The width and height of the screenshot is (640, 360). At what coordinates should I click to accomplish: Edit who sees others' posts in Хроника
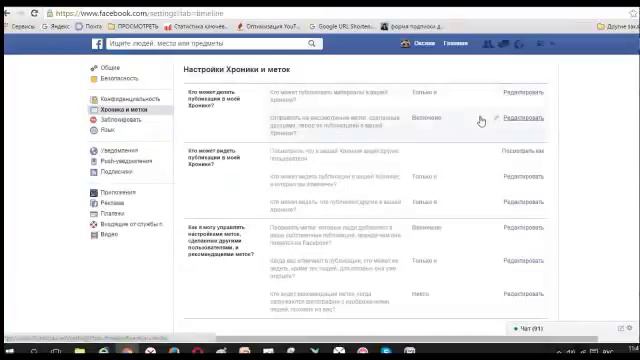click(x=523, y=202)
